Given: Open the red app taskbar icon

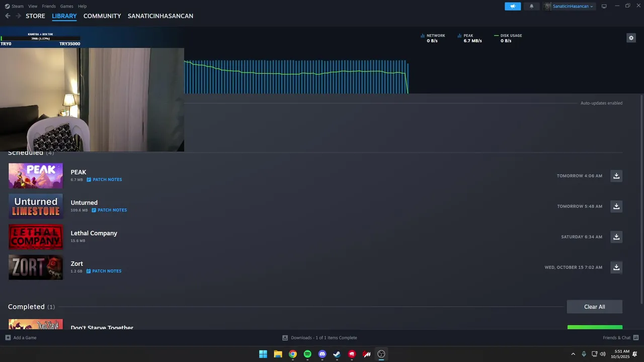Looking at the screenshot, I should point(352,354).
